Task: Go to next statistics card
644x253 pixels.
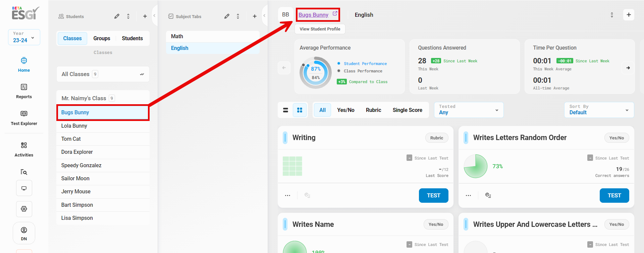Action: 628,68
